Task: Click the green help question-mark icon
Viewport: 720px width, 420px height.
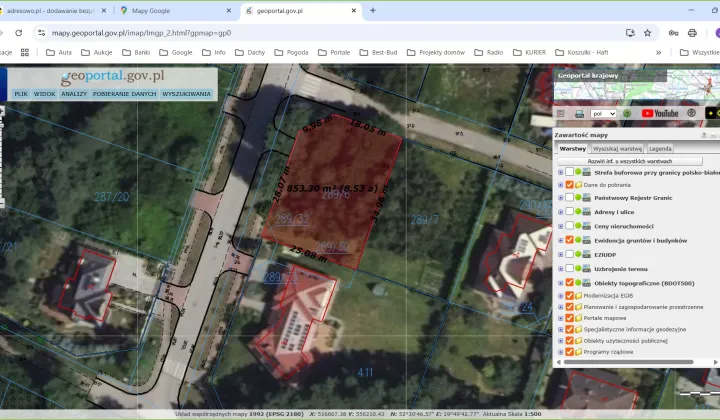Action: coord(627,114)
